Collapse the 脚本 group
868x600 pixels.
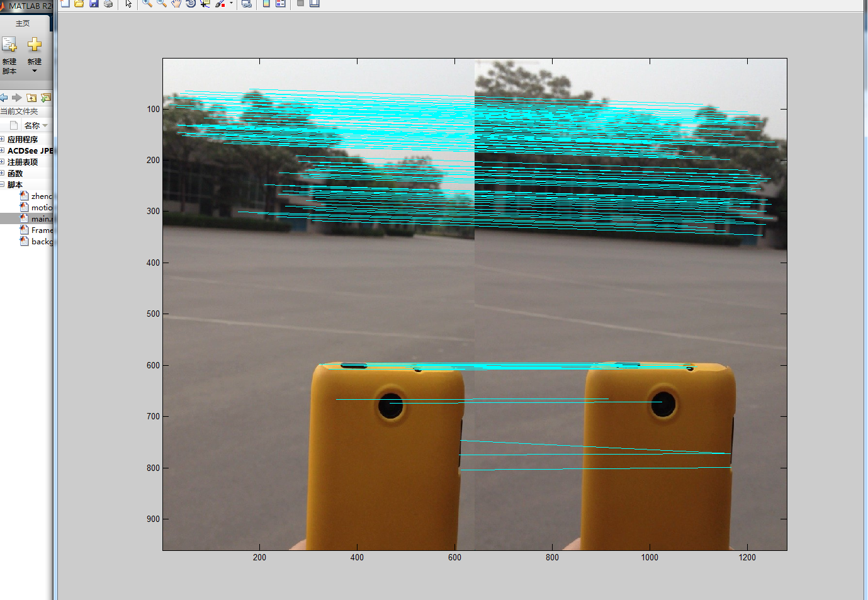pos(3,184)
